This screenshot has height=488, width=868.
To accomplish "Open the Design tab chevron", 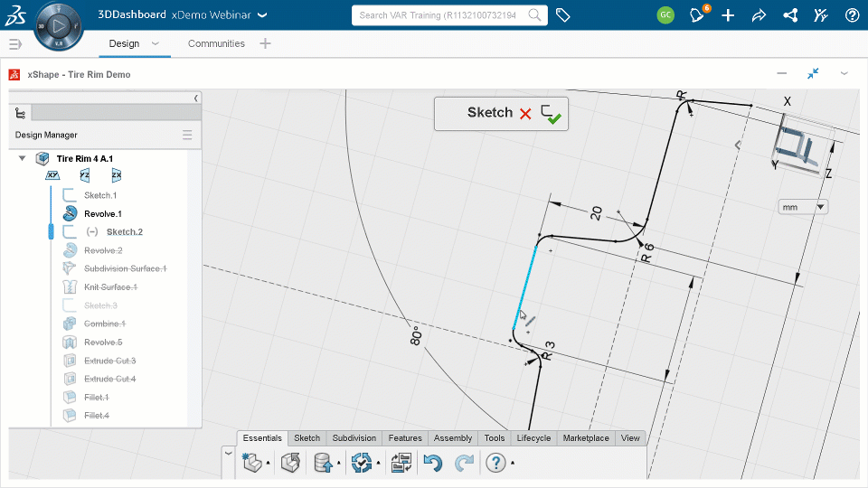I will point(156,43).
